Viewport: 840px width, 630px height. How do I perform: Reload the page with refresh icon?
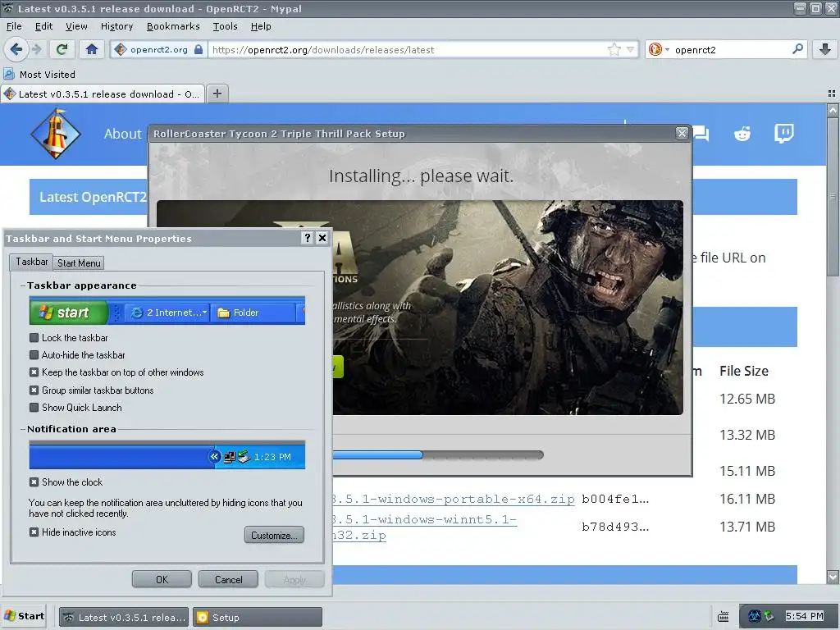pos(62,50)
